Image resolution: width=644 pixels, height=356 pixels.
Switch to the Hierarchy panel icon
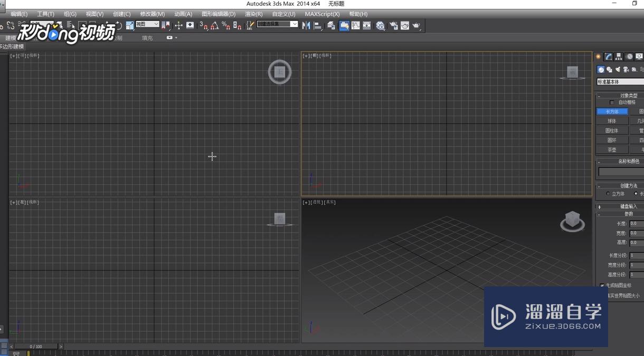coord(619,56)
